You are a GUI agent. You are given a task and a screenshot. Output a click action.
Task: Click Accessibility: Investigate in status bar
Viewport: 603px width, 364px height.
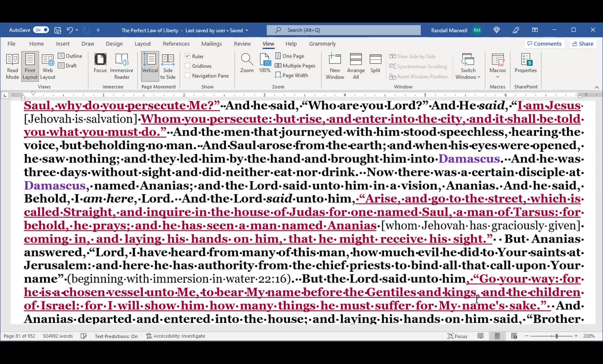click(176, 336)
